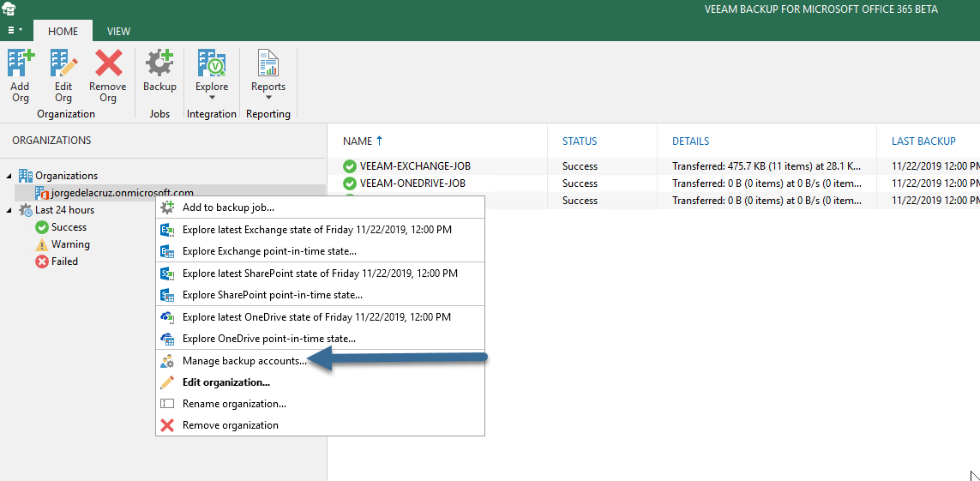Choose Explore Exchange point-in-time state
Viewport: 980px width, 481px height.
pyautogui.click(x=320, y=251)
